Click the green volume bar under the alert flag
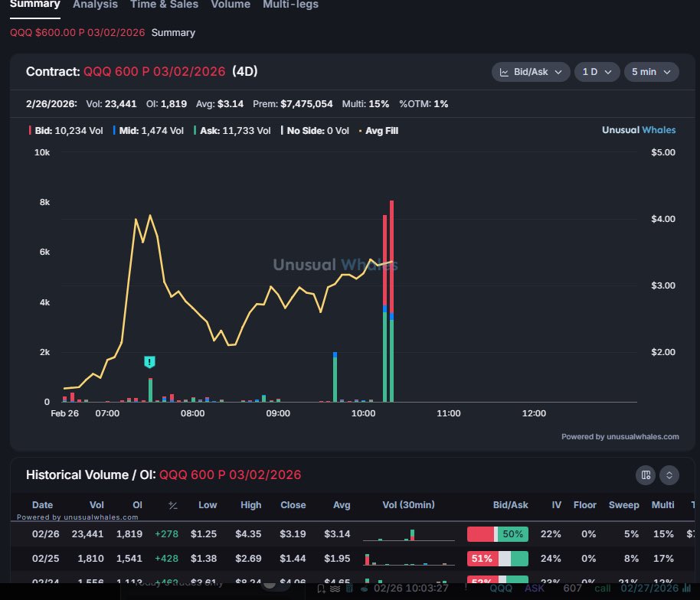 [x=150, y=390]
